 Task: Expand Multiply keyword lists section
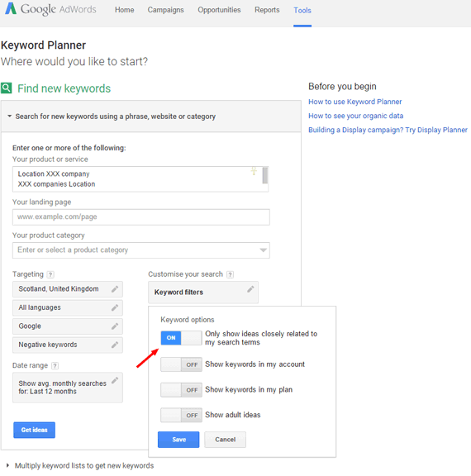point(8,465)
